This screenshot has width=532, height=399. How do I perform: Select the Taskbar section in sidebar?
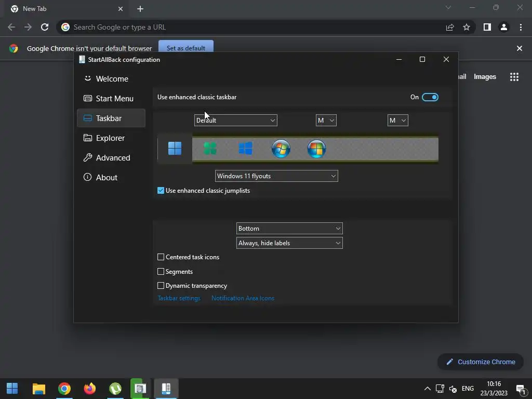(111, 118)
